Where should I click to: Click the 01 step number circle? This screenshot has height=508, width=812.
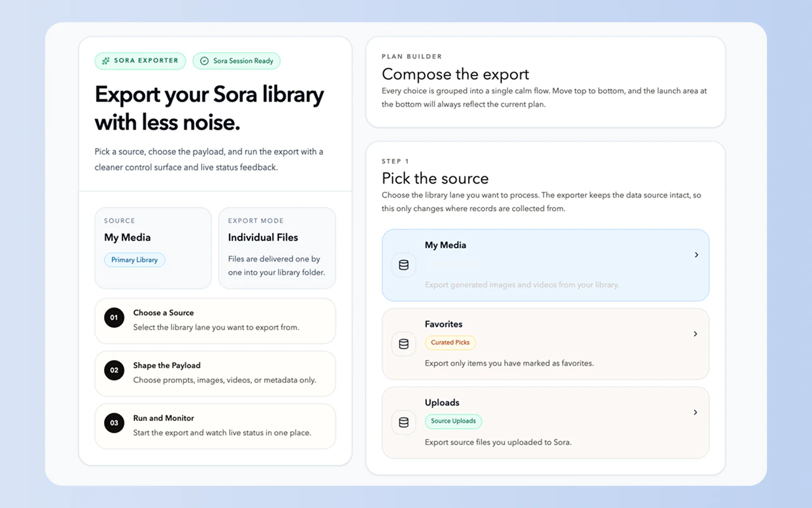[x=114, y=317]
